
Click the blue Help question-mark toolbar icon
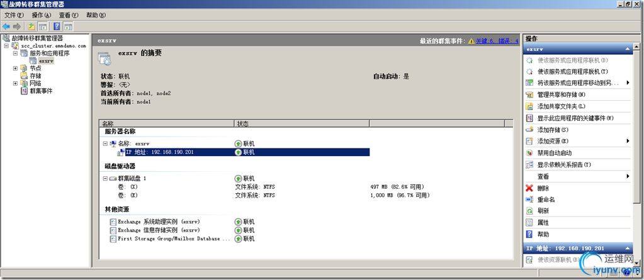(57, 26)
